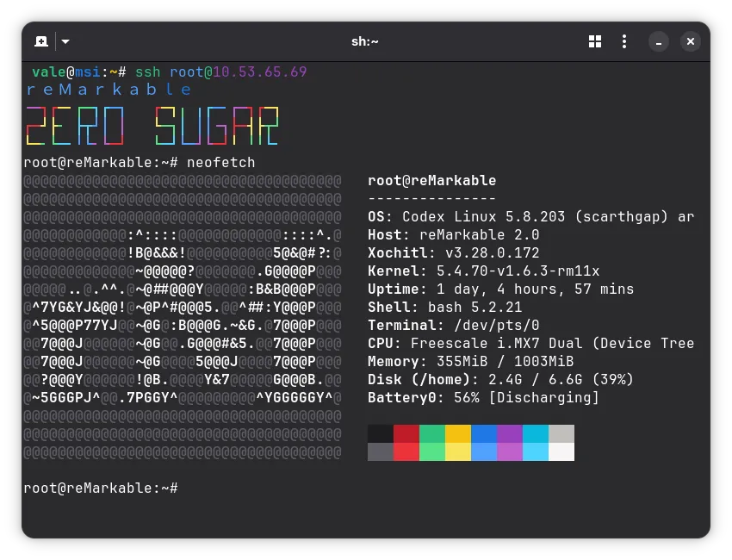
Task: Click the 'Xochitl: v3.28.0.172' line
Action: (x=453, y=253)
